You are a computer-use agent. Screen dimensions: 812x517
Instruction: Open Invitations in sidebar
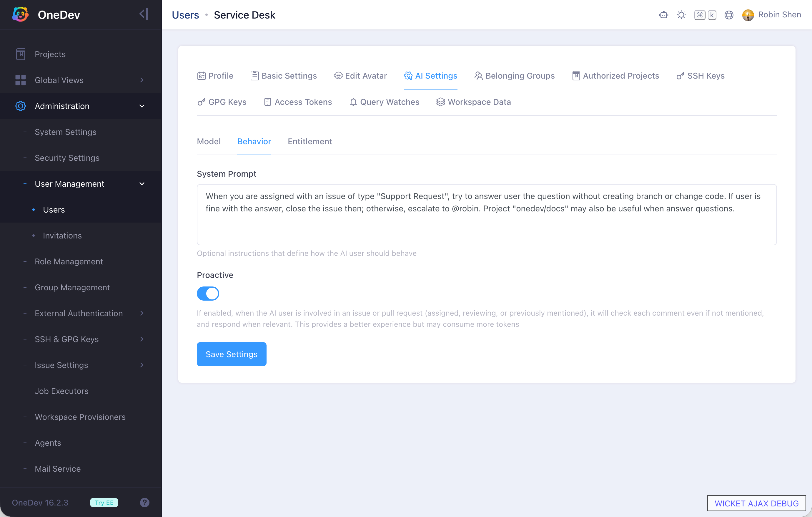pos(62,236)
